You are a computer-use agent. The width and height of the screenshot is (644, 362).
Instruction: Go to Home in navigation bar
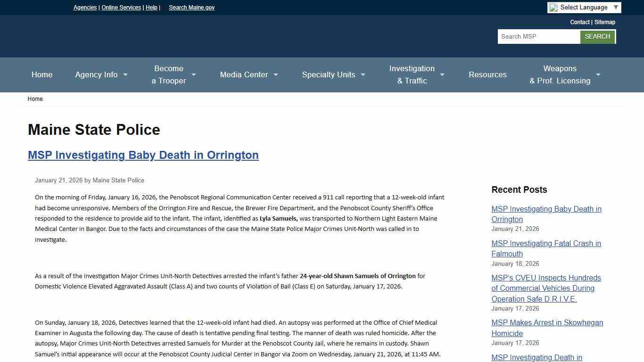coord(42,74)
